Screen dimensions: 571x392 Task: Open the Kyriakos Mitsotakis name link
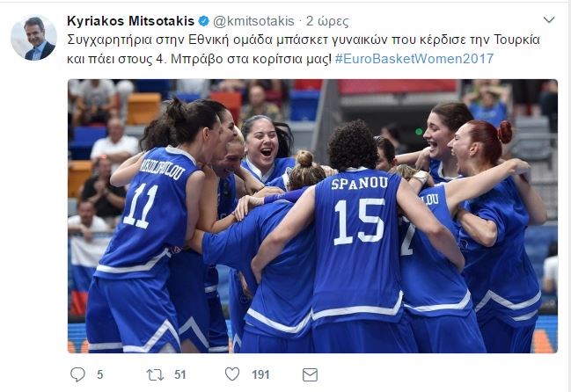pos(130,21)
